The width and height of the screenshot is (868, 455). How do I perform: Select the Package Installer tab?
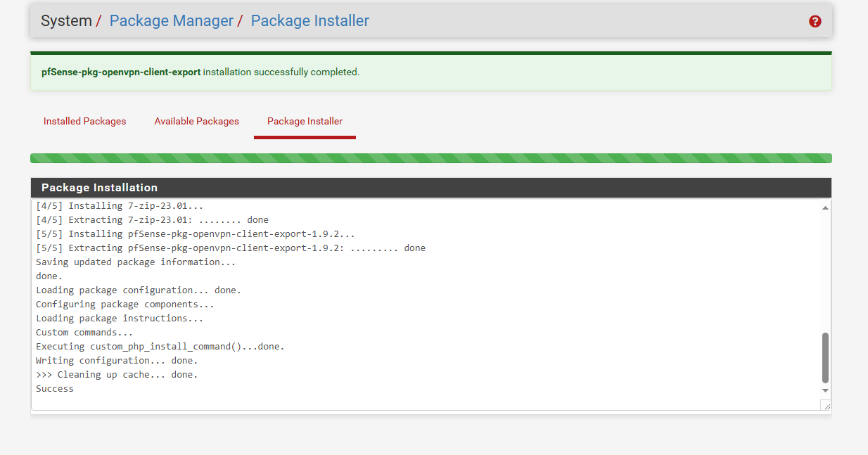pyautogui.click(x=305, y=121)
